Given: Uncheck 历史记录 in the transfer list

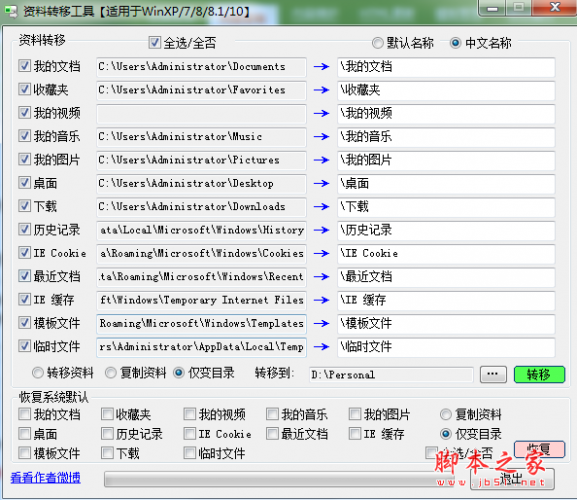Looking at the screenshot, I should 24,230.
